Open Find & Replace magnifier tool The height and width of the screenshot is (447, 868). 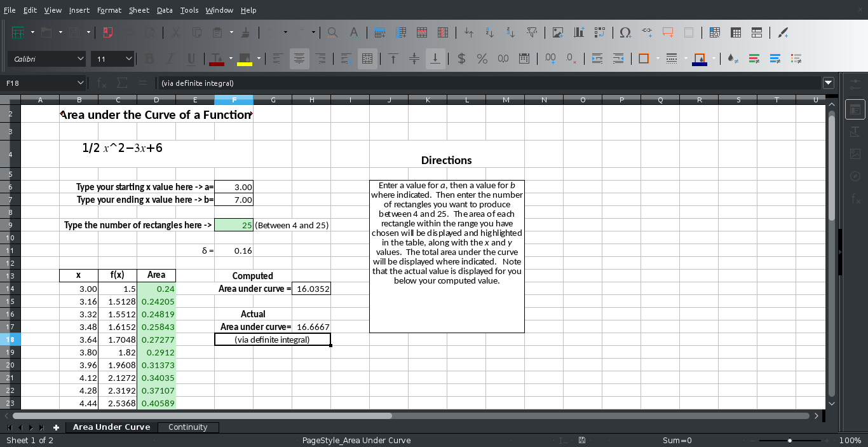(332, 32)
